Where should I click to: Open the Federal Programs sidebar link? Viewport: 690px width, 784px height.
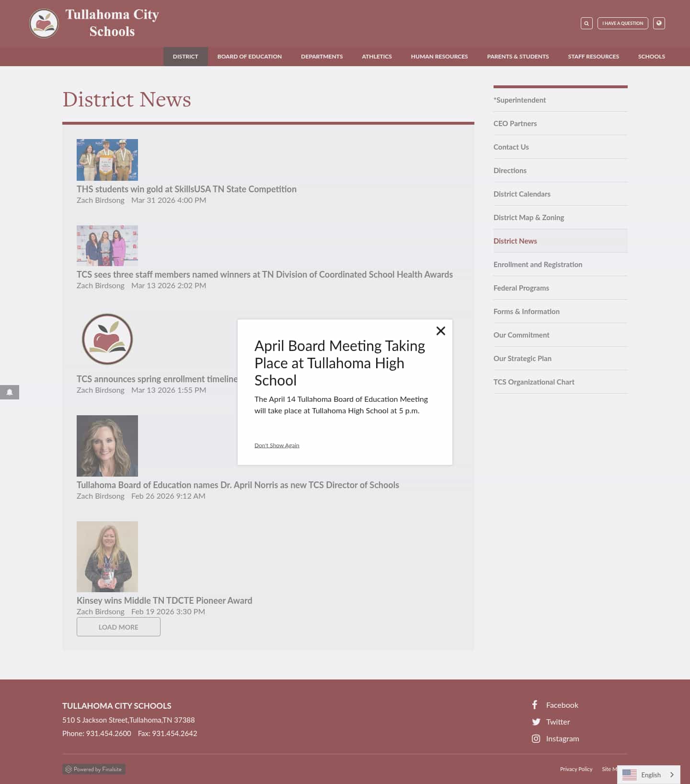point(561,288)
